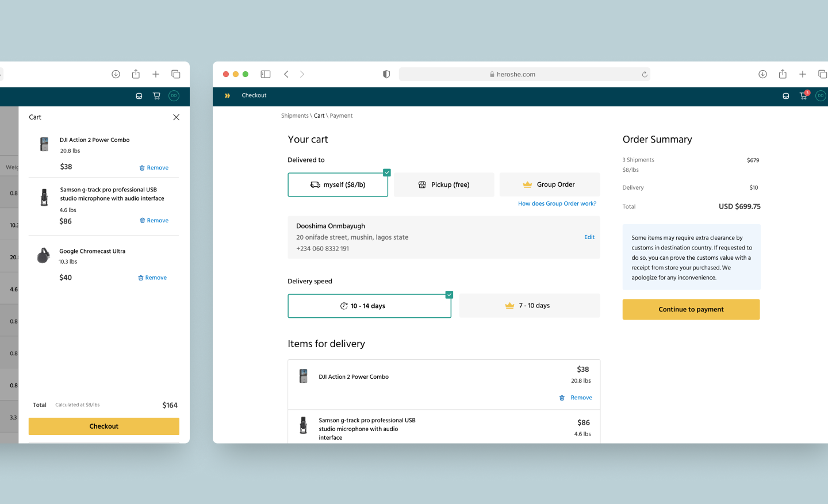Expand sidebar using double chevron icon
The image size is (828, 504).
[227, 95]
